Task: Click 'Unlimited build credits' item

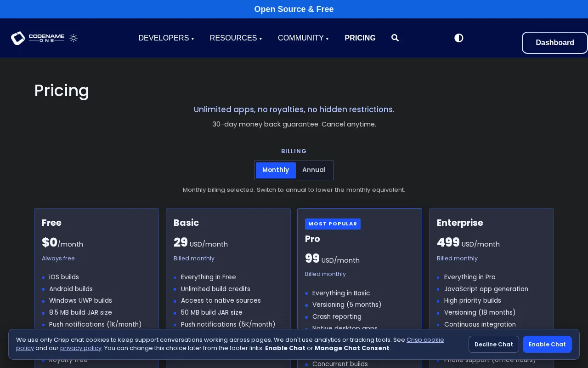Action: [x=215, y=289]
